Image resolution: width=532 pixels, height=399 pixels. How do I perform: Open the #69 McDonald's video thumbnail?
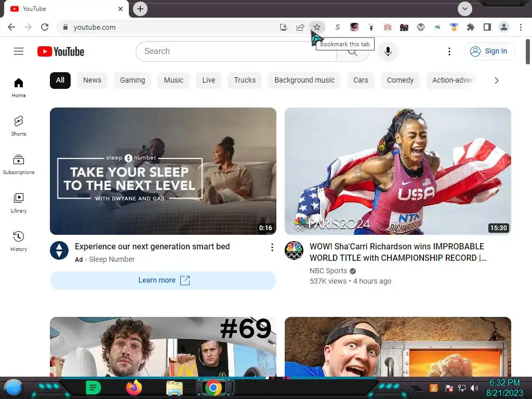pyautogui.click(x=163, y=347)
